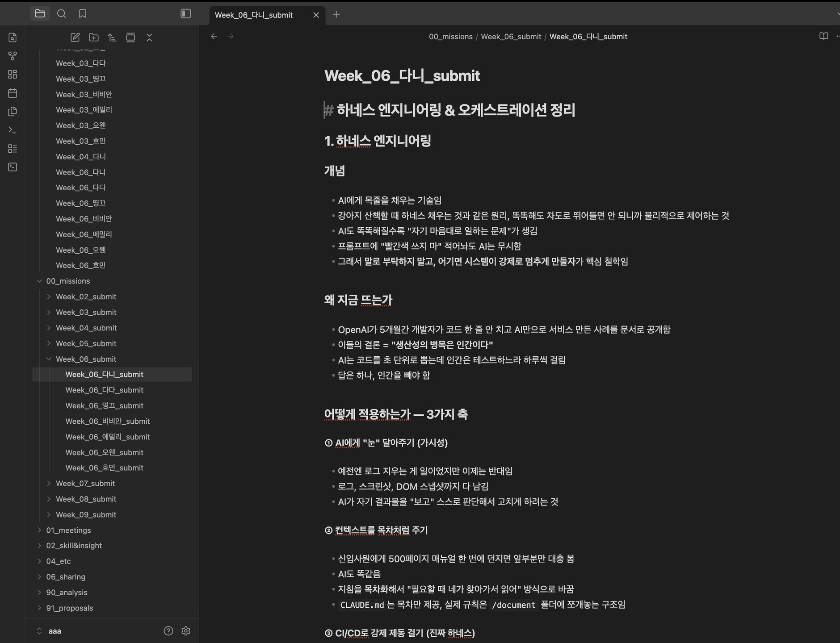840x643 pixels.
Task: Open note Week_06_띵끄_submit
Action: tap(104, 405)
